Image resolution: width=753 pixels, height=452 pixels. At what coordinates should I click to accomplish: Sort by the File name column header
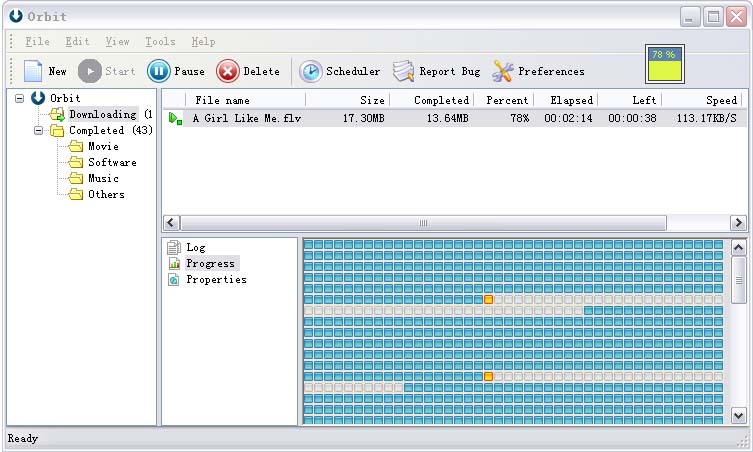[222, 100]
